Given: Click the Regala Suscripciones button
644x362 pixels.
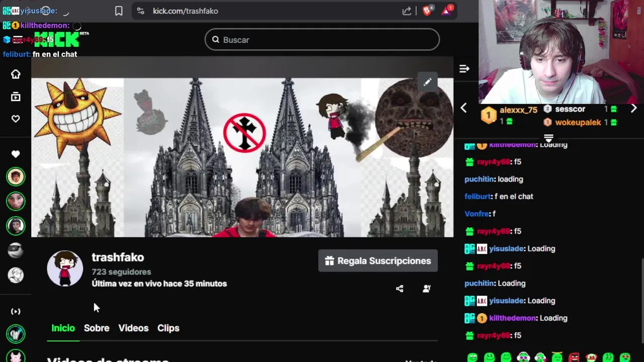Looking at the screenshot, I should pyautogui.click(x=378, y=261).
